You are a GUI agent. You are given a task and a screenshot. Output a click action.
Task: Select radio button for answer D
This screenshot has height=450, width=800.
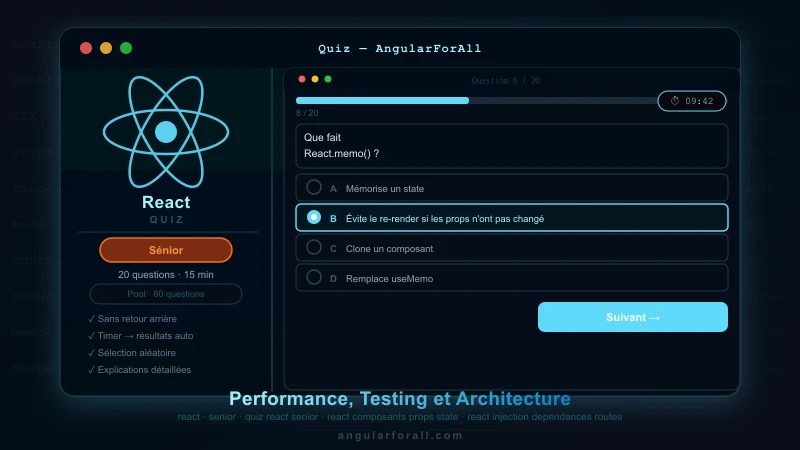coord(314,278)
